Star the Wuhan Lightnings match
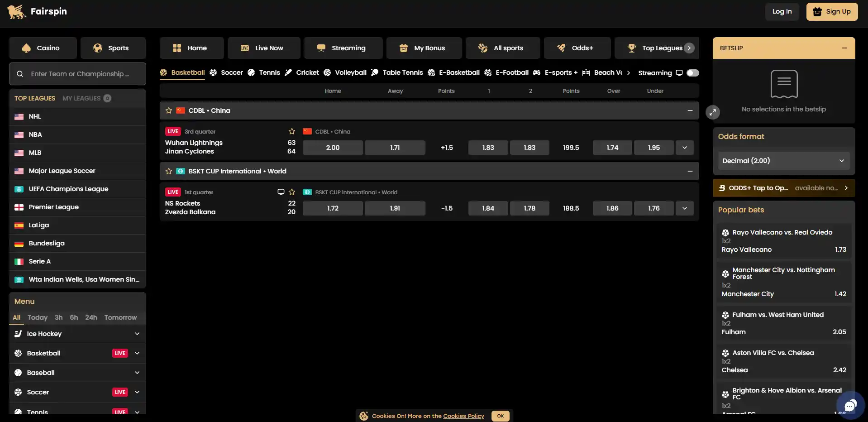 [x=292, y=131]
